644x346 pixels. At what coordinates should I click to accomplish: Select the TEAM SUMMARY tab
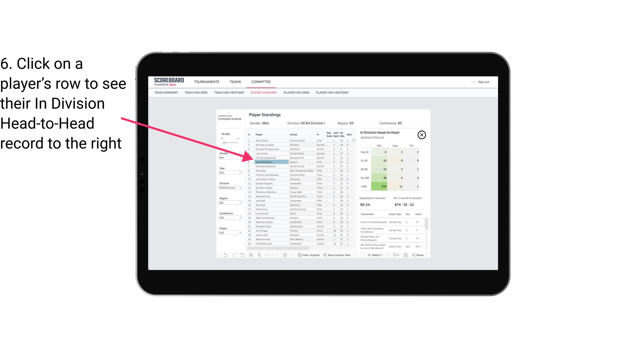pyautogui.click(x=166, y=93)
